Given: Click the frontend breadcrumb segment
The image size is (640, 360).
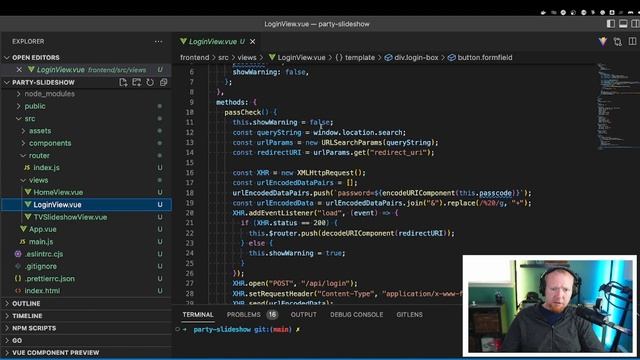Looking at the screenshot, I should click(x=195, y=58).
